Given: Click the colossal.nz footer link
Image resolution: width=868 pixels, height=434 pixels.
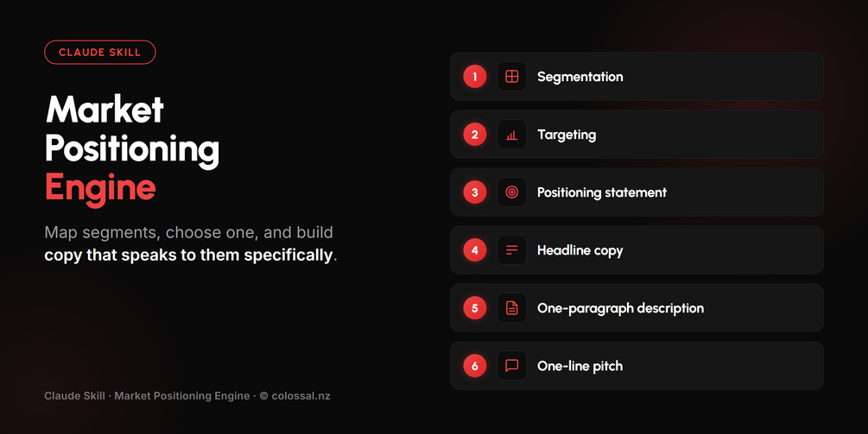Looking at the screenshot, I should click(301, 396).
